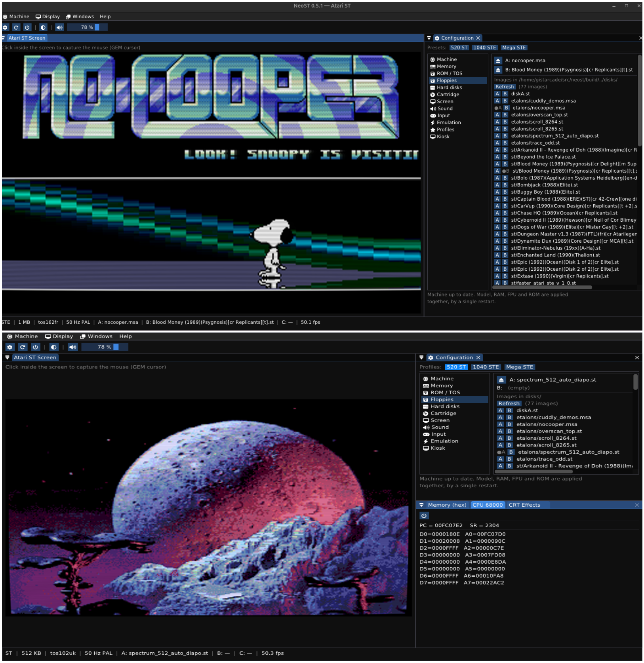Open upper Configuration panel dropdown triangle
The width and height of the screenshot is (644, 663).
coord(429,38)
